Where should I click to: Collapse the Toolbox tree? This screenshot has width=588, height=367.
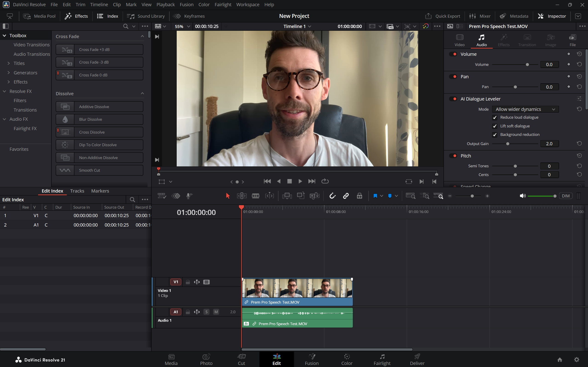point(4,35)
